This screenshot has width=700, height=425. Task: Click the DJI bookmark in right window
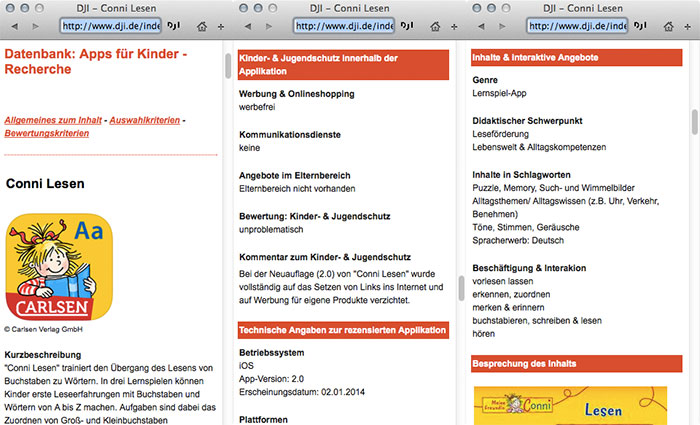point(640,25)
